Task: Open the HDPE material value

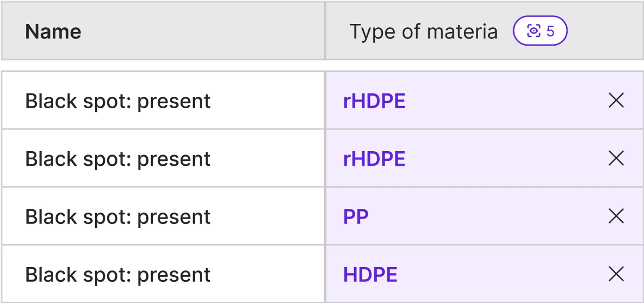Action: click(370, 274)
